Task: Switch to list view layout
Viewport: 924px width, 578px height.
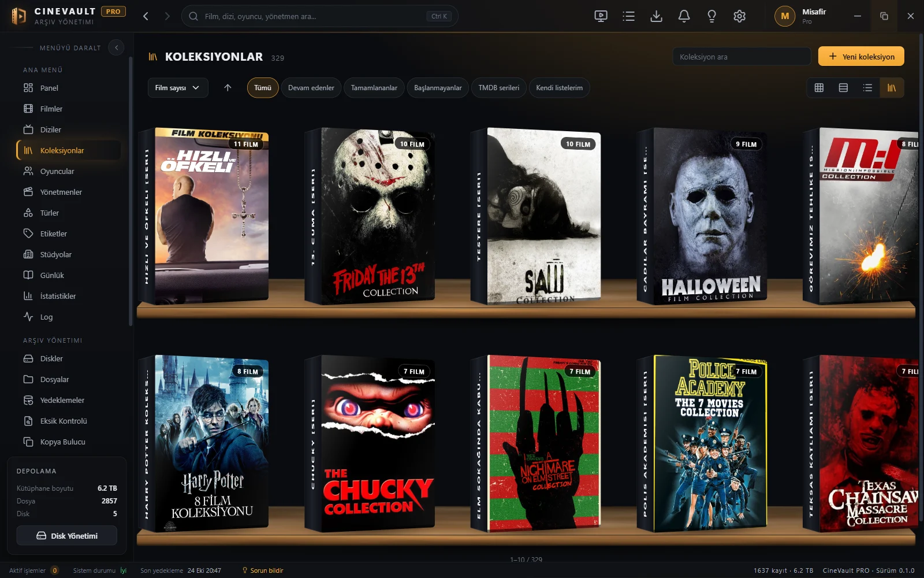Action: pos(867,88)
